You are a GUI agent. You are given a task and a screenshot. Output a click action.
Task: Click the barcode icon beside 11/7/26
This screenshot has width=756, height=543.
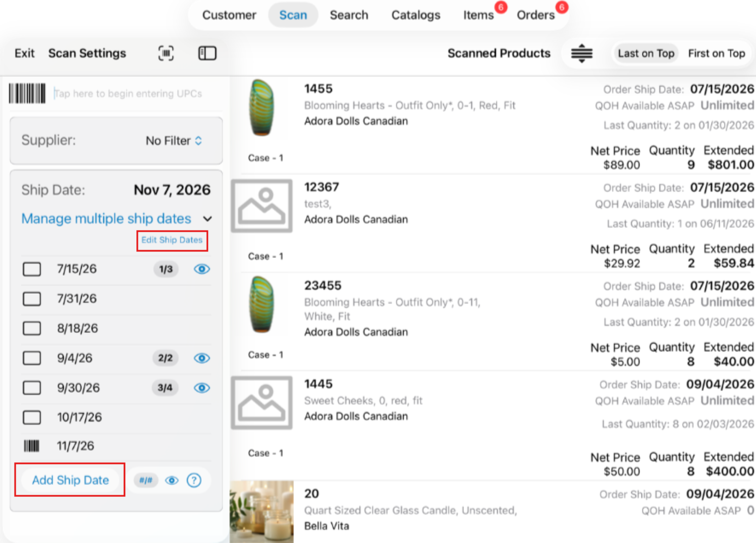pyautogui.click(x=32, y=446)
